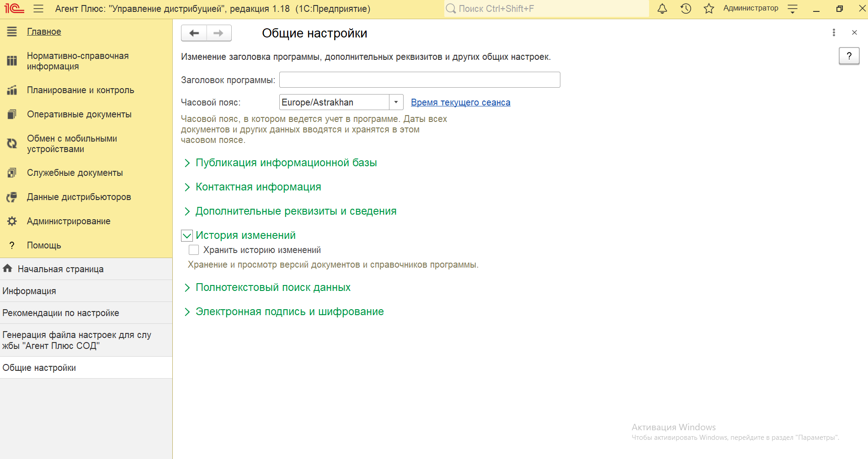Switch to Информация tab

tap(86, 291)
